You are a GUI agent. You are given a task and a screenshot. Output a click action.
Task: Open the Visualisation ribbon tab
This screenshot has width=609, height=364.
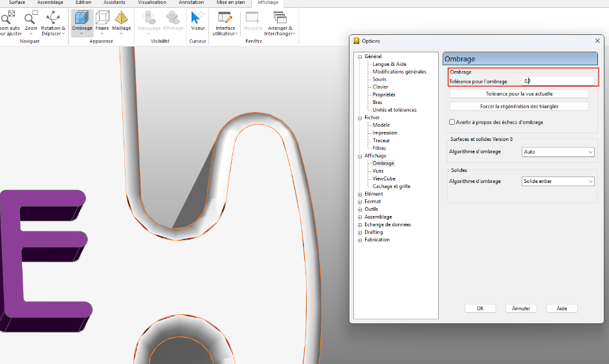[152, 3]
